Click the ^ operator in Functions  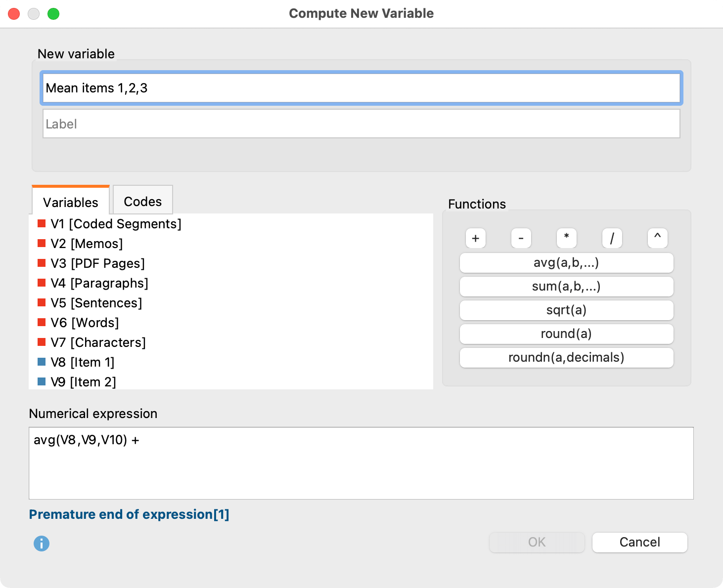657,238
